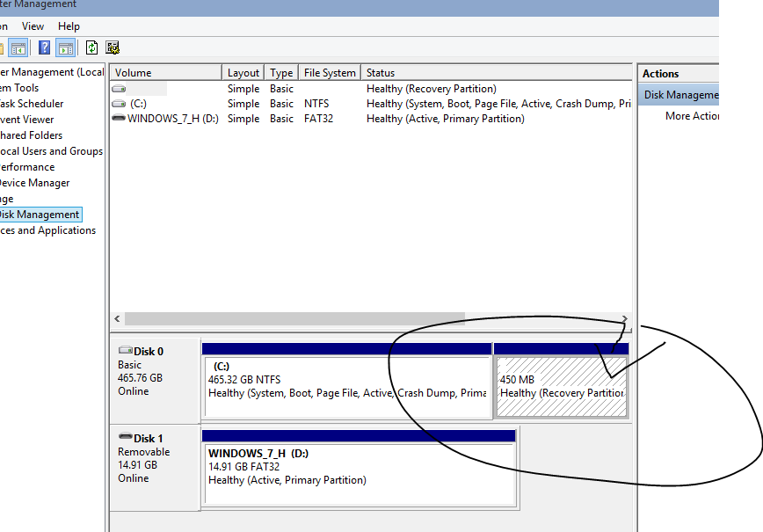
Task: Click the 'Healthy (Active, Primary Partition)' list status
Action: (446, 119)
